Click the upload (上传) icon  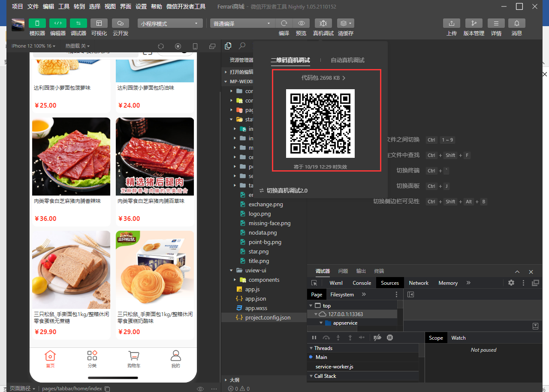(x=452, y=23)
